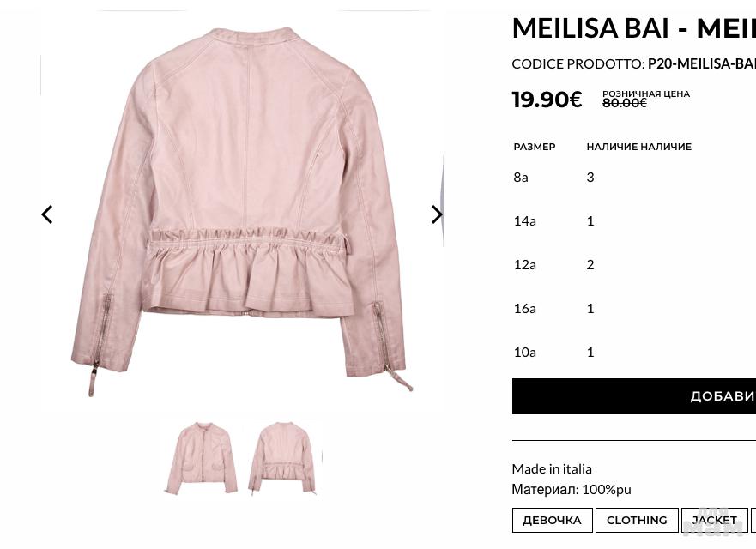
Task: Open back view jacket thumbnail
Action: 283,457
